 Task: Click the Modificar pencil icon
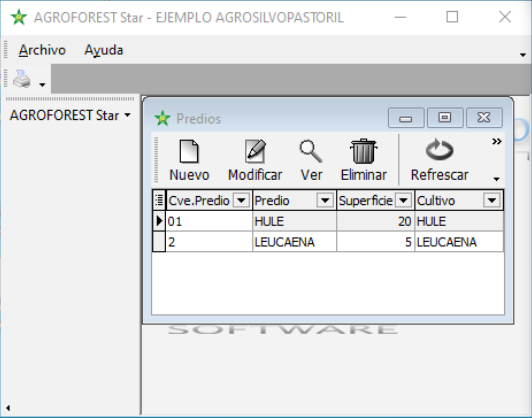[x=255, y=151]
